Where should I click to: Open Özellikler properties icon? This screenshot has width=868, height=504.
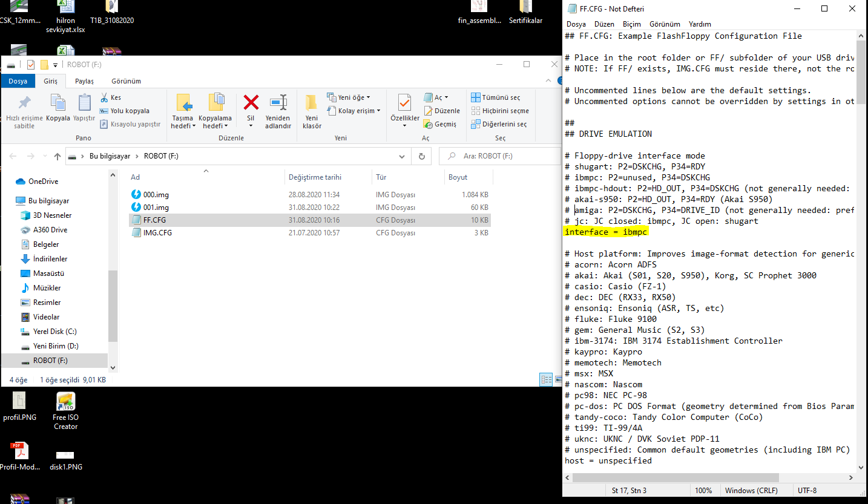click(405, 102)
